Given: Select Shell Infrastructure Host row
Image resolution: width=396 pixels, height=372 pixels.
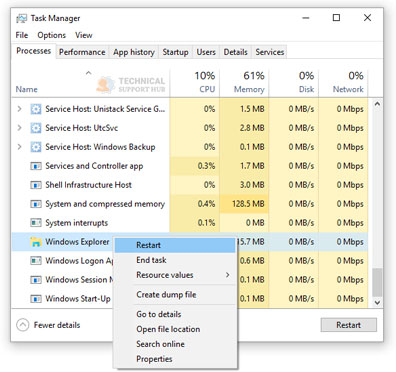Looking at the screenshot, I should (x=190, y=185).
